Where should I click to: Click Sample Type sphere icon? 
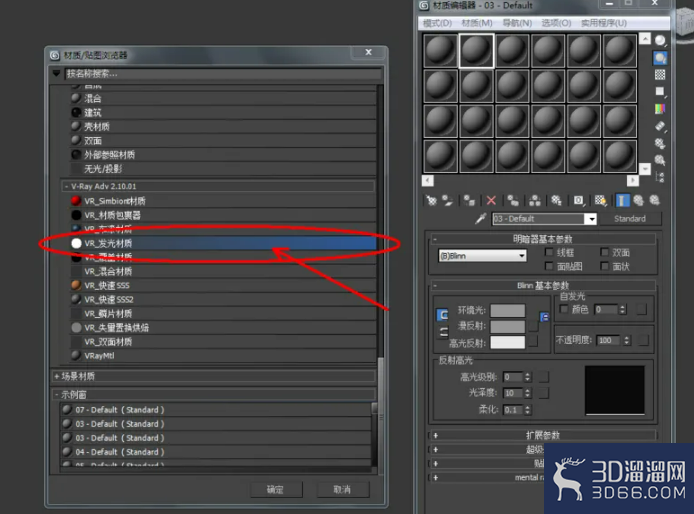(660, 41)
